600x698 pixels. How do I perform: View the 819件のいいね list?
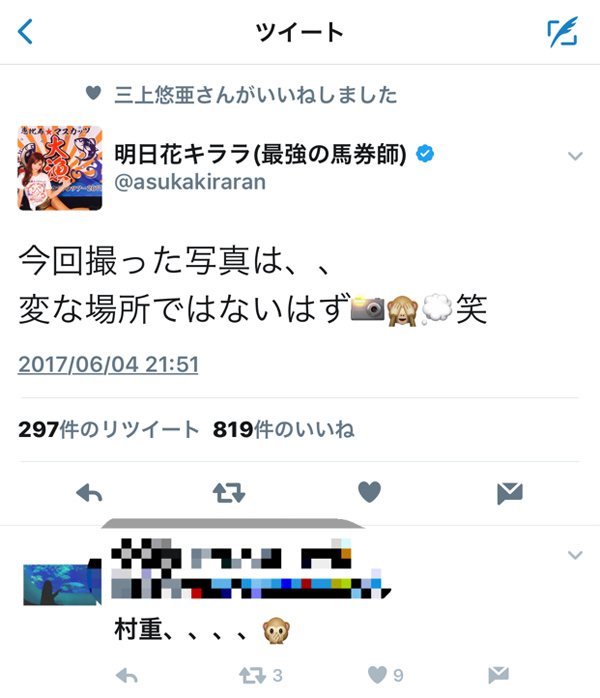pyautogui.click(x=284, y=430)
